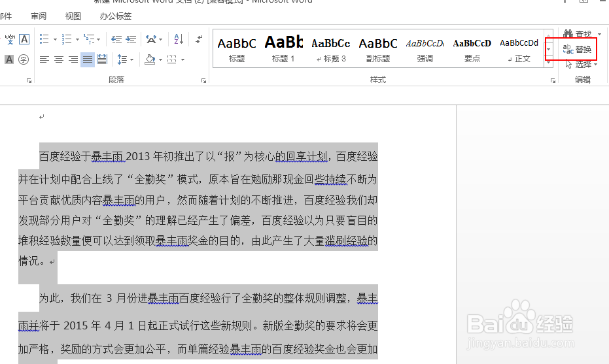Image resolution: width=609 pixels, height=364 pixels.
Task: Open the borders dropdown arrow
Action: click(183, 59)
